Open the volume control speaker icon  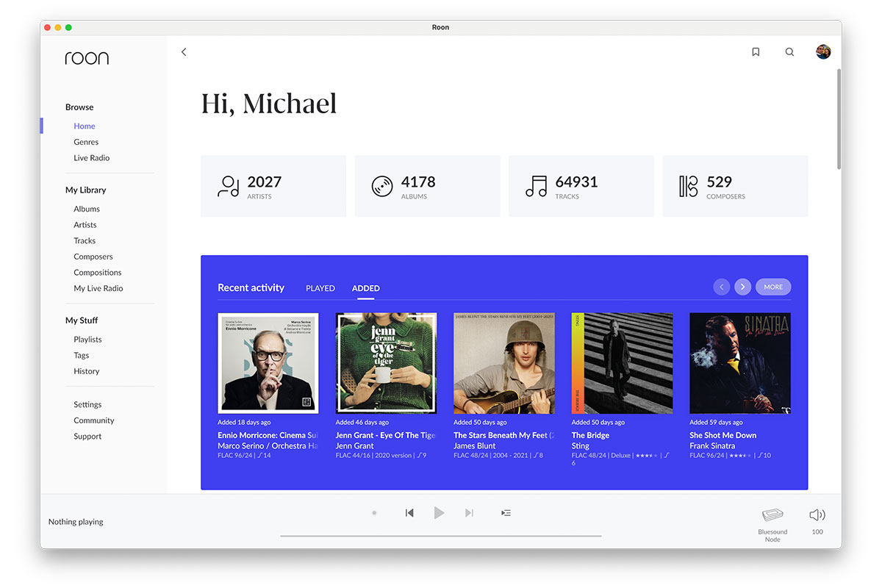[817, 515]
